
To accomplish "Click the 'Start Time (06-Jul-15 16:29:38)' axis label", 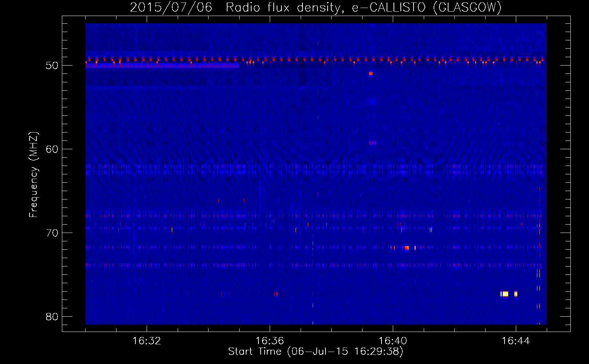I will pyautogui.click(x=316, y=352).
